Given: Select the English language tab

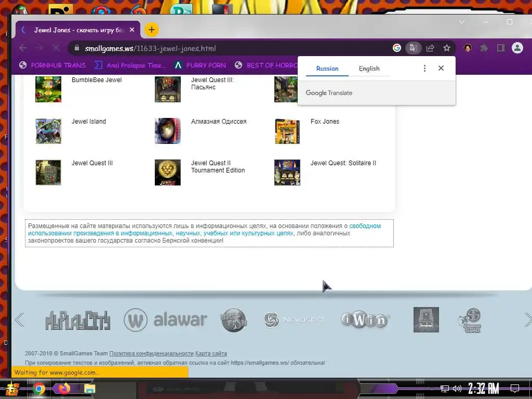Looking at the screenshot, I should [x=369, y=69].
